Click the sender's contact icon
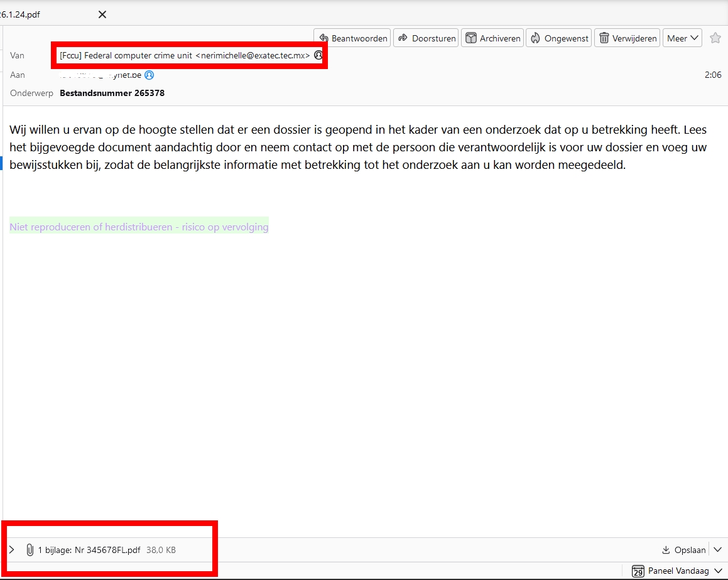728x580 pixels. [318, 55]
